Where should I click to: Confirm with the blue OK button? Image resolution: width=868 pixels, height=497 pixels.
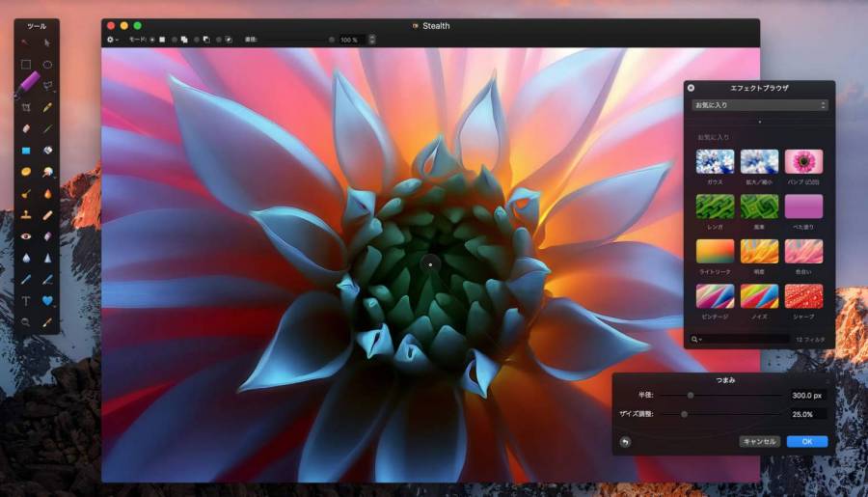[x=807, y=442]
